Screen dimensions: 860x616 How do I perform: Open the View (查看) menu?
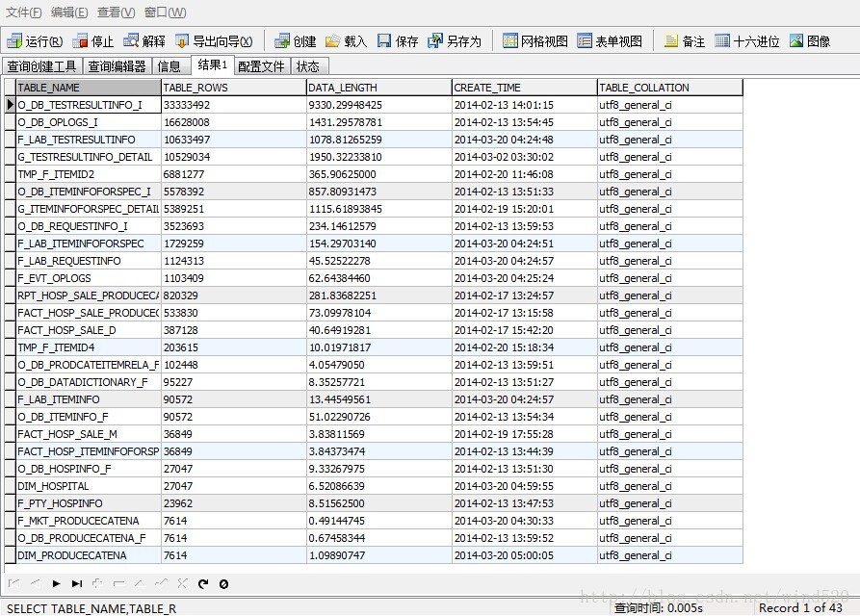click(x=116, y=13)
